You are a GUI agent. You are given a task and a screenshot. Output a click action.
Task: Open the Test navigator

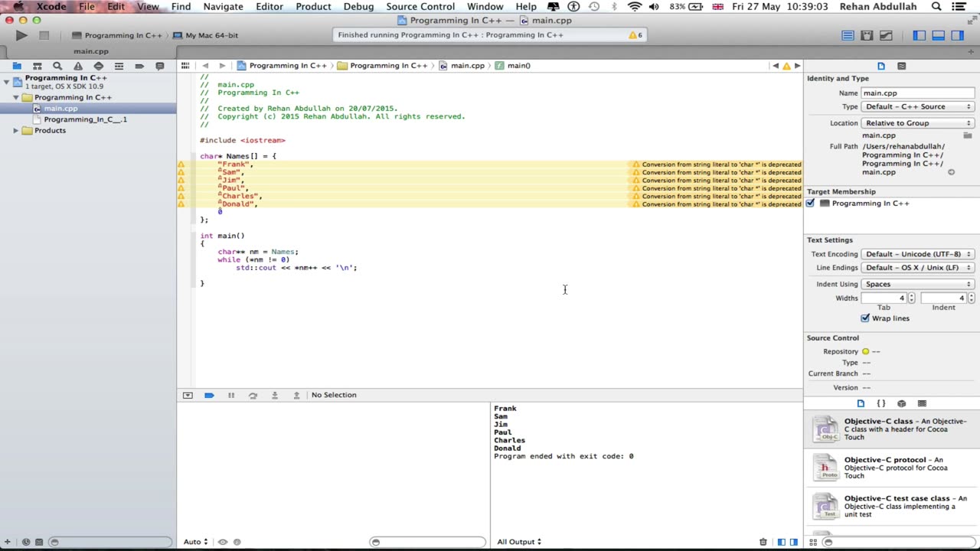(x=98, y=66)
